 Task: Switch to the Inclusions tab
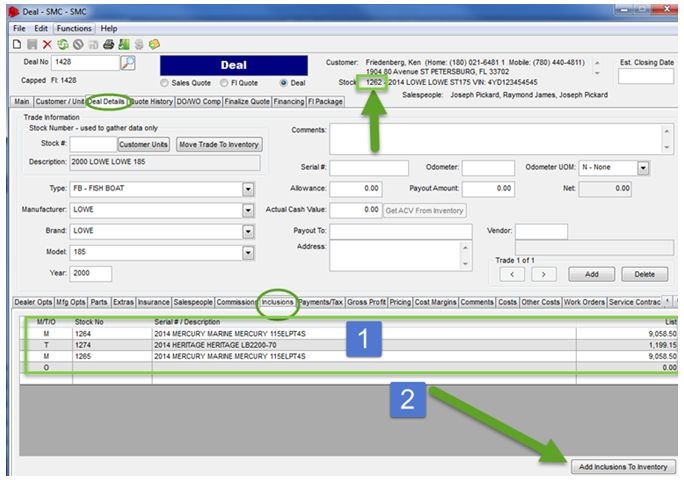pyautogui.click(x=277, y=300)
